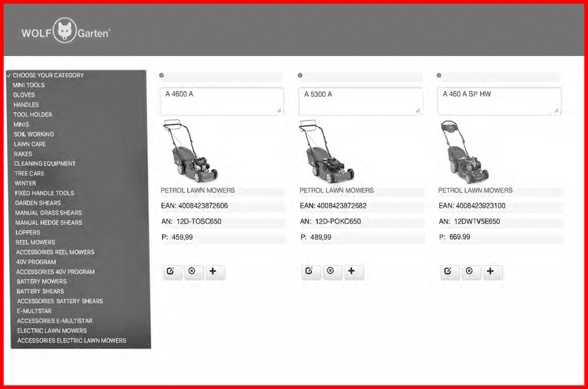This screenshot has height=389, width=588.
Task: Click the delete icon under A 4600 A
Action: pyautogui.click(x=192, y=271)
